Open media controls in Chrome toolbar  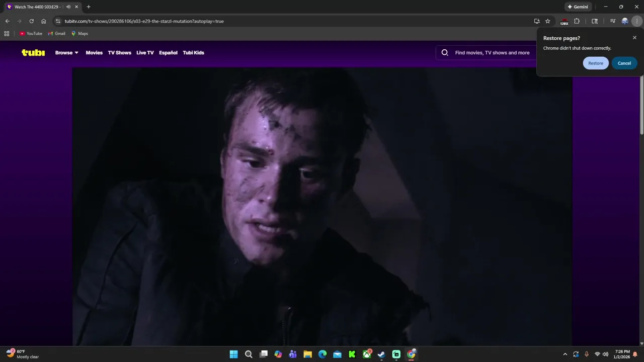click(612, 21)
